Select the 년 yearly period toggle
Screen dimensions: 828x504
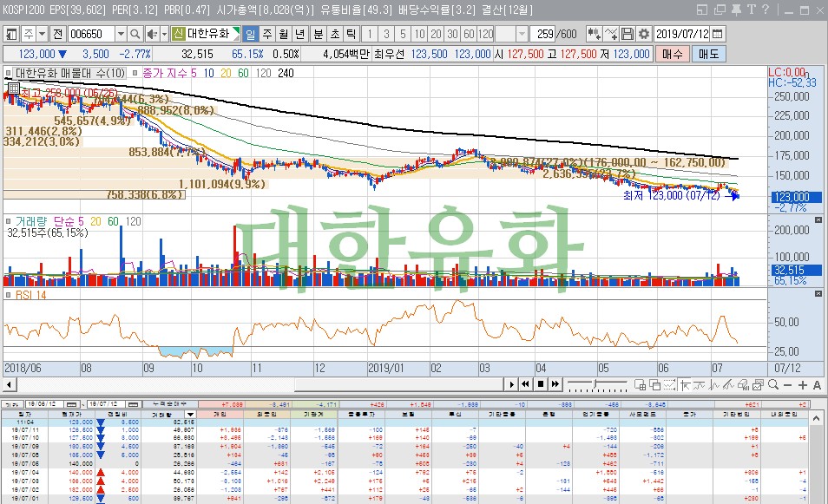click(300, 35)
